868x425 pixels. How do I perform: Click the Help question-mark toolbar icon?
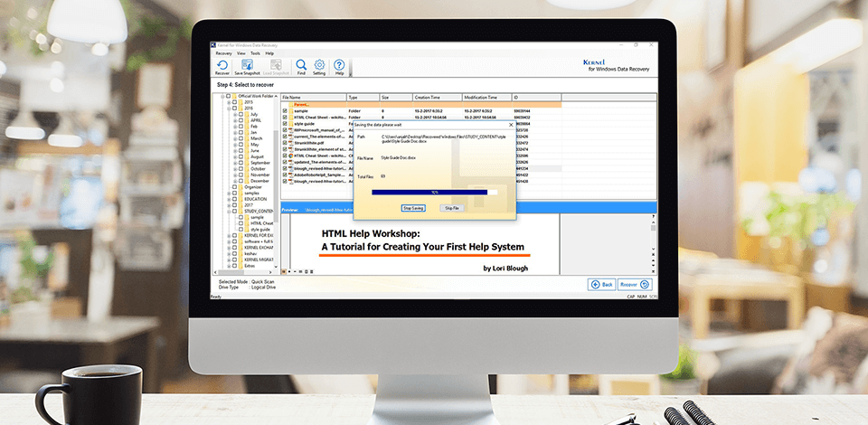[x=339, y=68]
